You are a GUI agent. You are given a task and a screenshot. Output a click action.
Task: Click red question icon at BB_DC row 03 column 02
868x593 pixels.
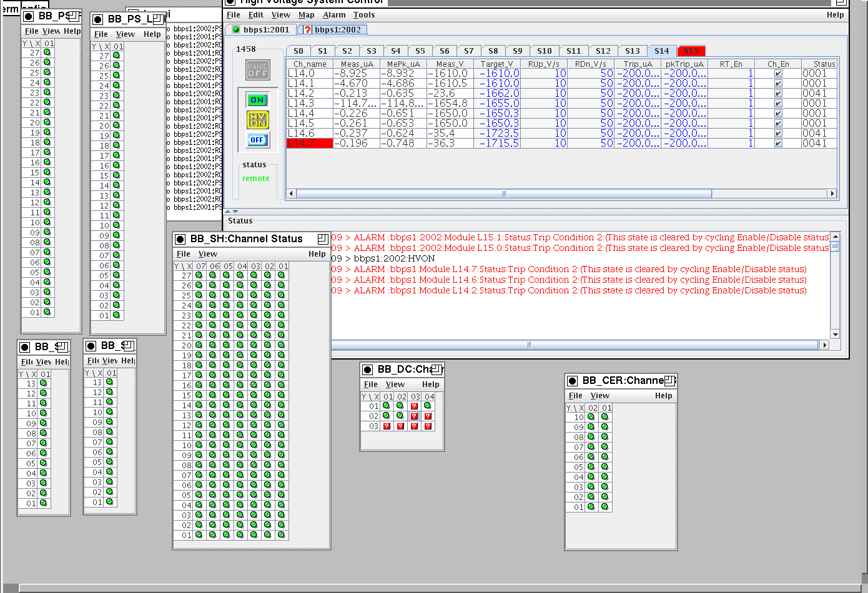400,426
